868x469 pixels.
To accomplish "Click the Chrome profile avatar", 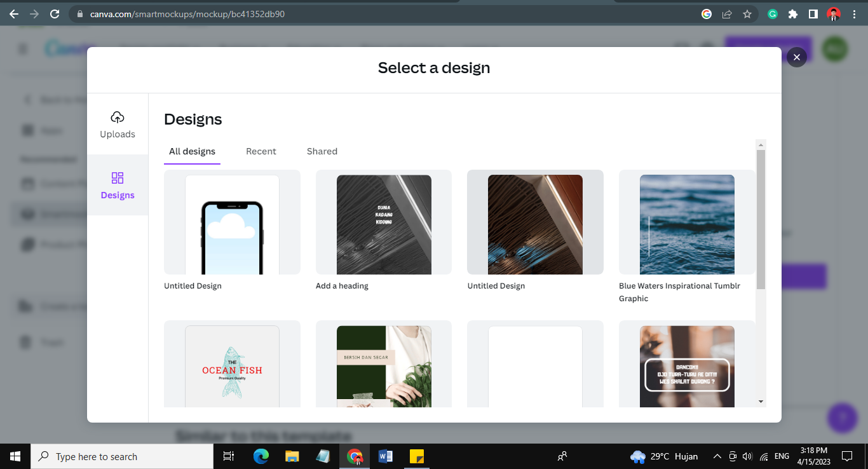I will coord(833,13).
